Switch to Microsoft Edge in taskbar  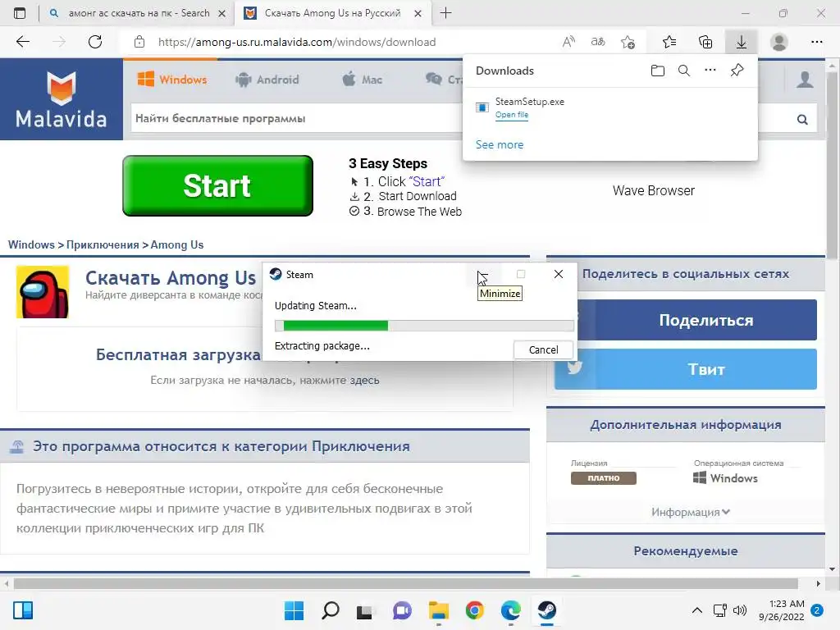tap(510, 610)
